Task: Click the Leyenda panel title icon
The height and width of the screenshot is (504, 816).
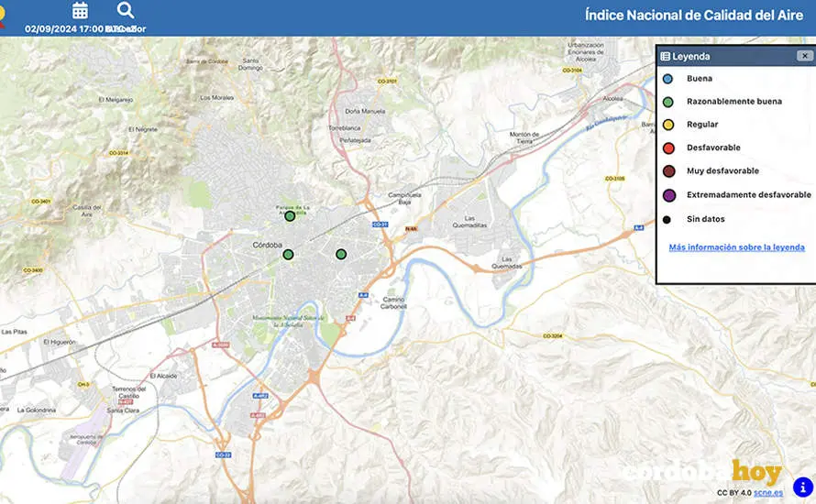Action: 665,56
